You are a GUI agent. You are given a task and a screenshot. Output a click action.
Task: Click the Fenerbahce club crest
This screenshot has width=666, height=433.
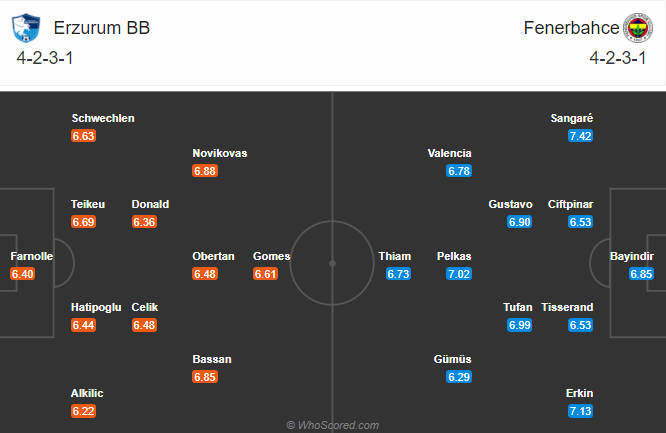tap(636, 28)
